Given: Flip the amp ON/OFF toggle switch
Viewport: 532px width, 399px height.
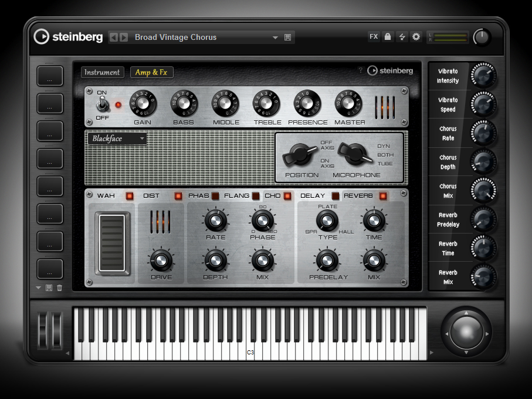Looking at the screenshot, I should tap(102, 104).
